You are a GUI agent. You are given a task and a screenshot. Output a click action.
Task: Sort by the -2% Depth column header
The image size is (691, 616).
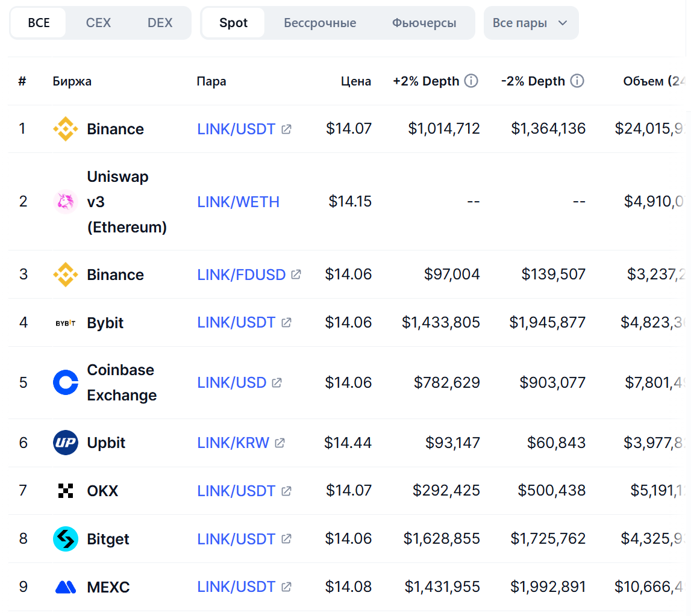(x=533, y=81)
